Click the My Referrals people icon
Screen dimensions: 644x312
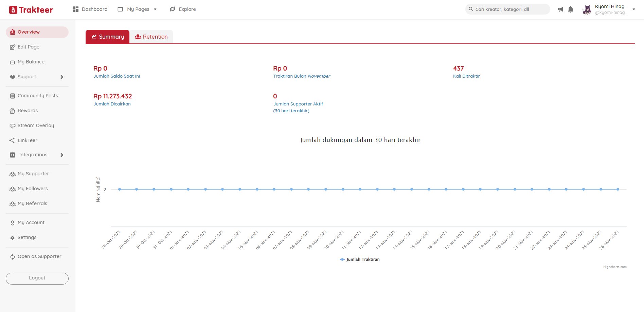pos(13,204)
